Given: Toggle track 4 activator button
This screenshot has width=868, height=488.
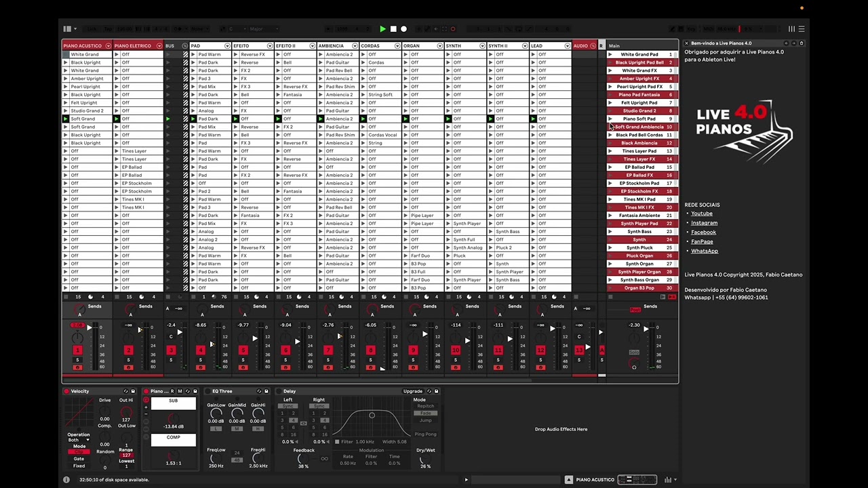Looking at the screenshot, I should click(201, 350).
